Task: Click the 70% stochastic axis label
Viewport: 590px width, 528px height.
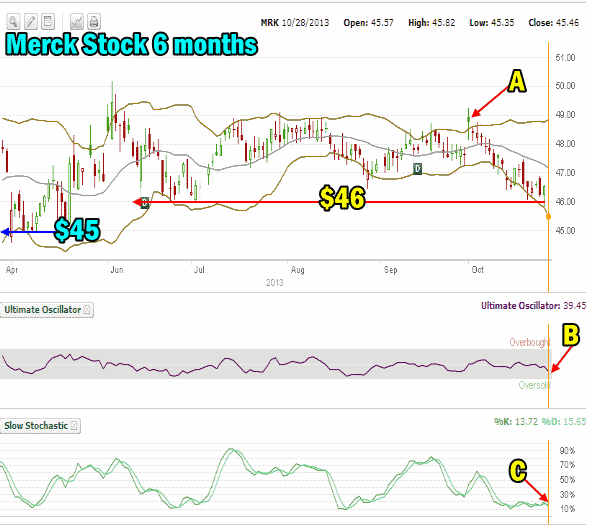Action: click(x=567, y=465)
